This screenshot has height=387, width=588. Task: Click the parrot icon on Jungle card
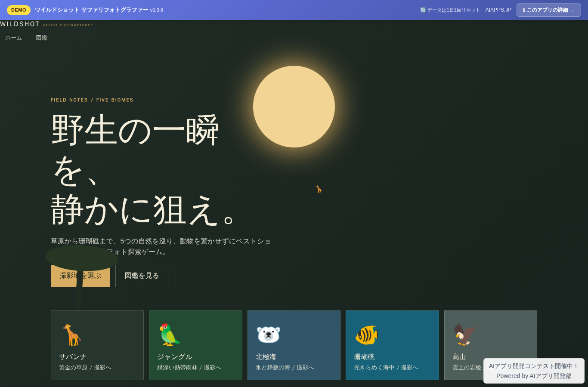click(x=170, y=335)
